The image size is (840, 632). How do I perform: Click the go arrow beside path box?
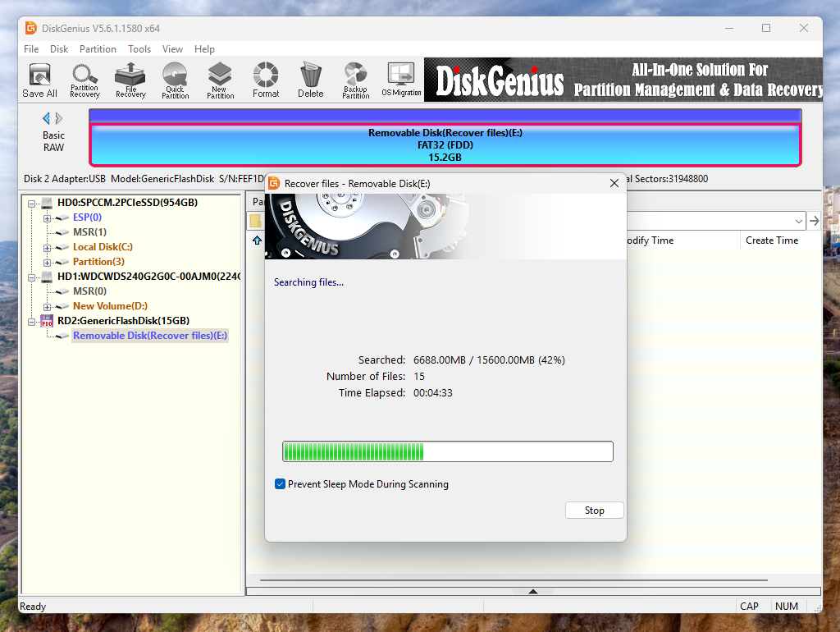point(815,221)
